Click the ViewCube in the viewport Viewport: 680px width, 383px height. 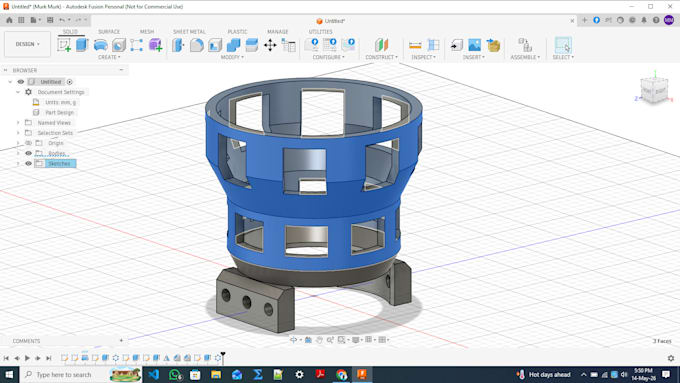pyautogui.click(x=654, y=90)
